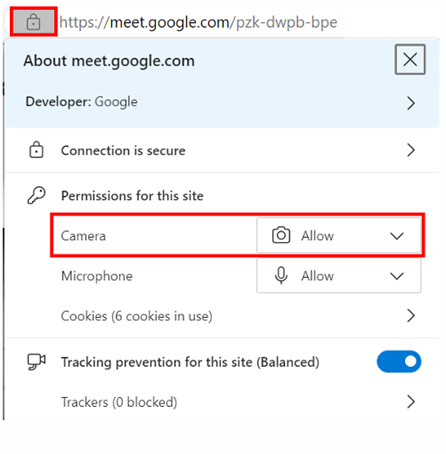Click the microphone icon in permission dropdown
This screenshot has height=454, width=446.
(281, 276)
